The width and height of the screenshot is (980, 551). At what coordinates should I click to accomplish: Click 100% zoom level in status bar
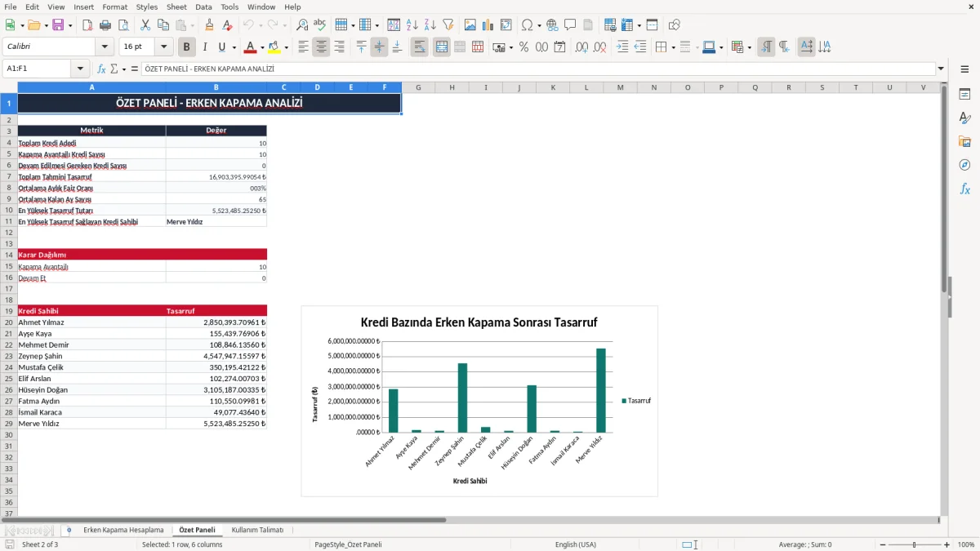965,544
